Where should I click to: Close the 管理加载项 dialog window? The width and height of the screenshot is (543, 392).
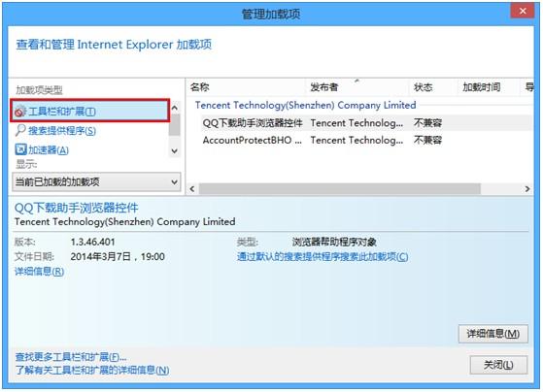[x=523, y=11]
